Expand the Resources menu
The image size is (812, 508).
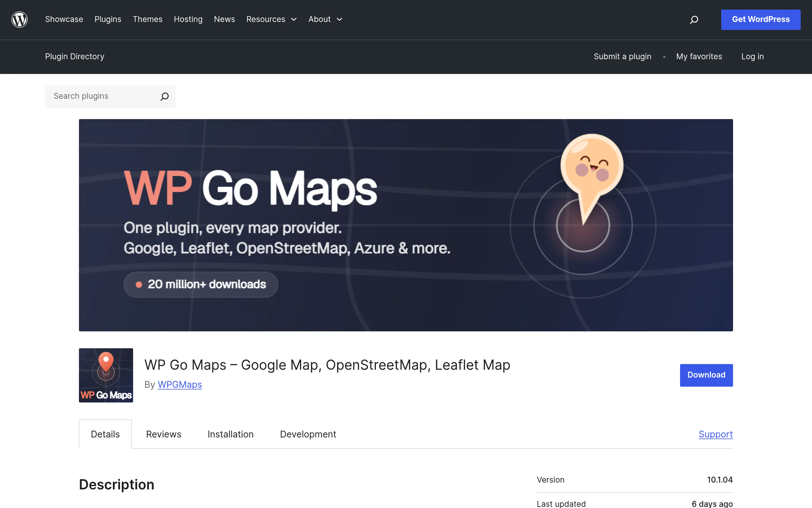(272, 19)
